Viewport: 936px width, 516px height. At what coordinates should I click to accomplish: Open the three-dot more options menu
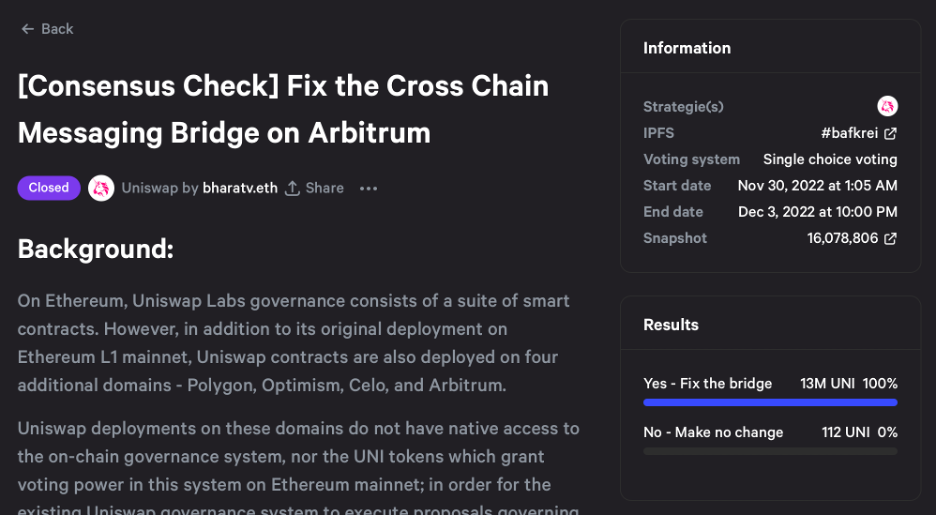(368, 188)
